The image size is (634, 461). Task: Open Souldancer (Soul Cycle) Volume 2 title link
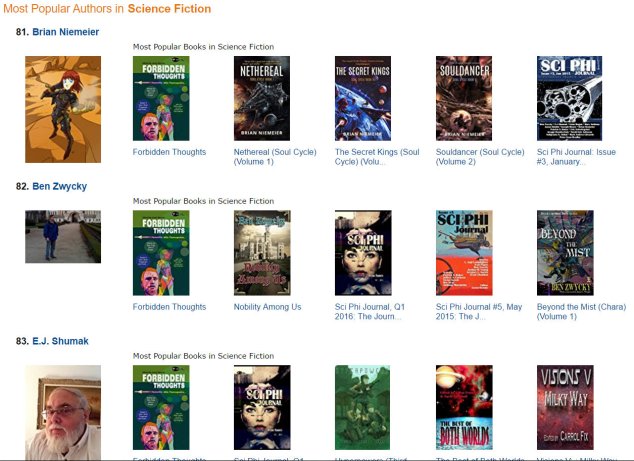tap(480, 157)
